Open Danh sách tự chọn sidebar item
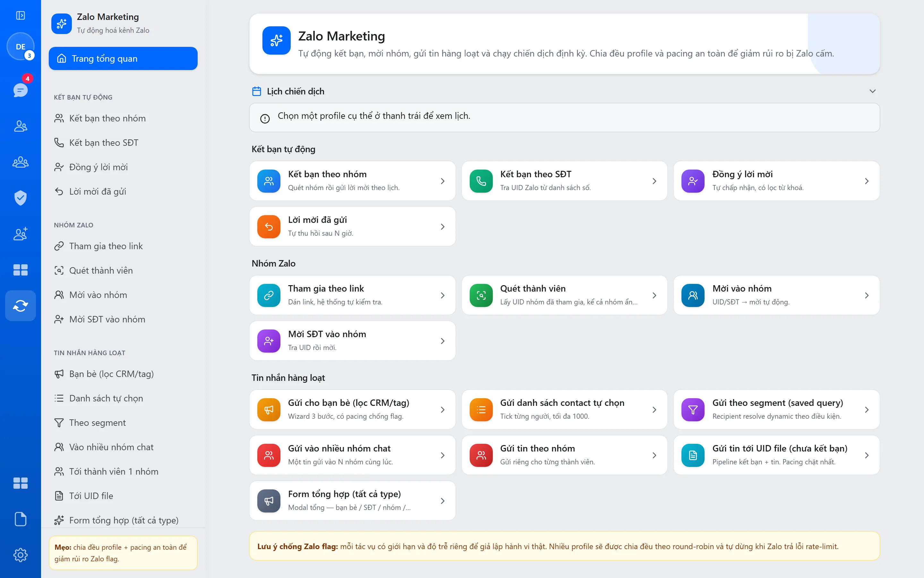The image size is (924, 578). pos(123,398)
